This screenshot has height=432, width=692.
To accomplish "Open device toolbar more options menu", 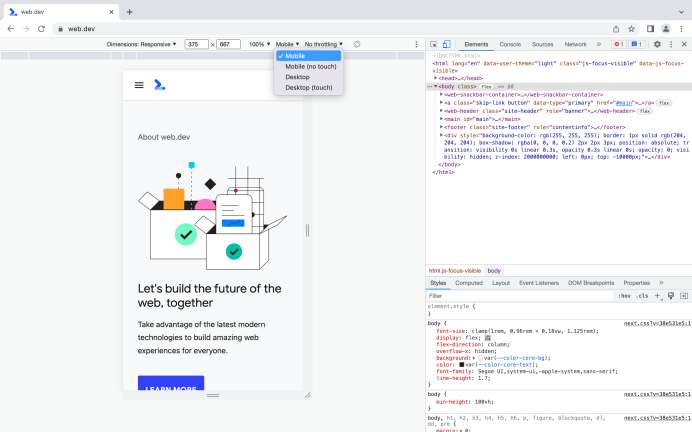I will tap(416, 44).
